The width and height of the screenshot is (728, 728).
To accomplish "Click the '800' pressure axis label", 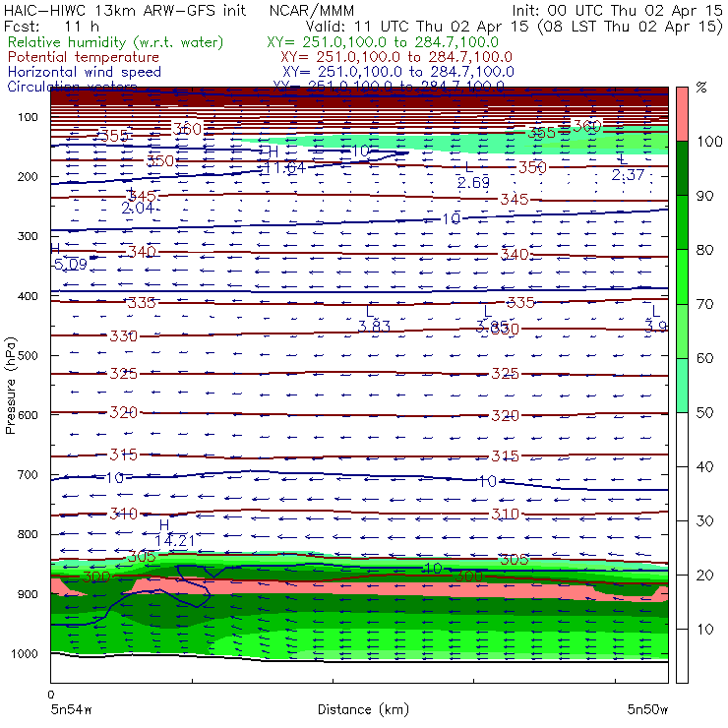I will 28,534.
